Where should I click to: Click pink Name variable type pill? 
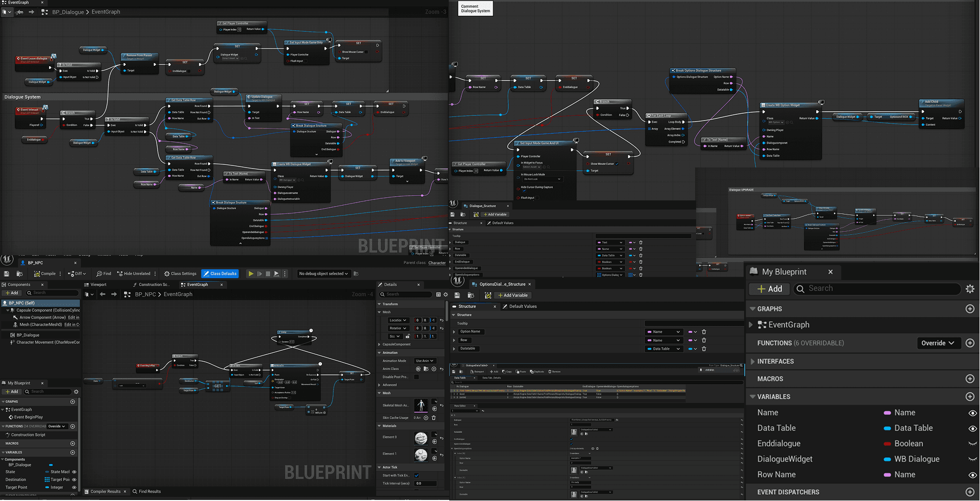887,413
